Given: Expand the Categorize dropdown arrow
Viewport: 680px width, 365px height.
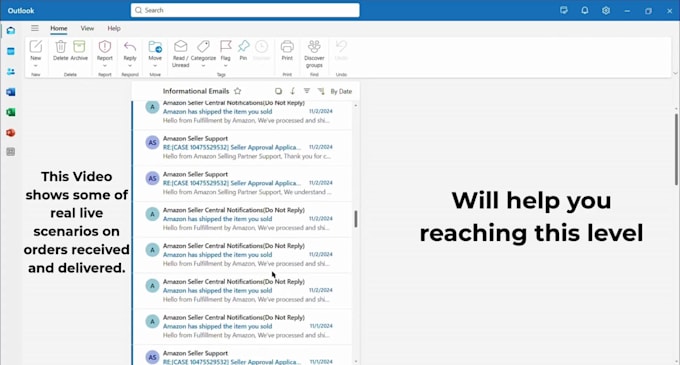Looking at the screenshot, I should tap(203, 66).
